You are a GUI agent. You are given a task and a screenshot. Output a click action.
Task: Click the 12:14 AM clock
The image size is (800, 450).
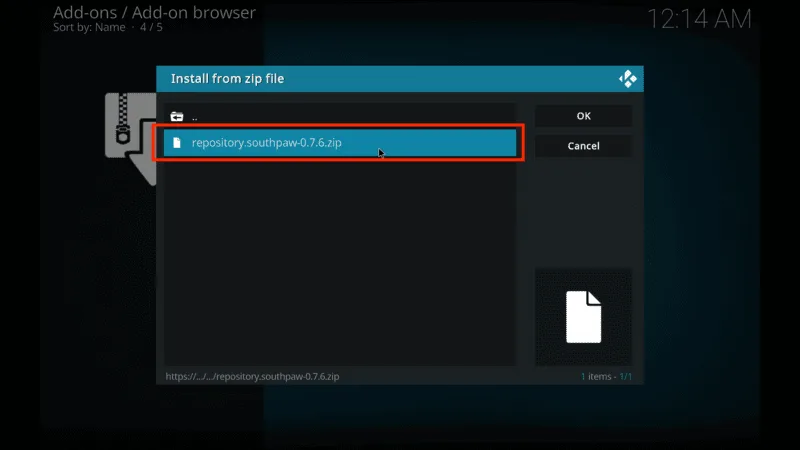[699, 19]
